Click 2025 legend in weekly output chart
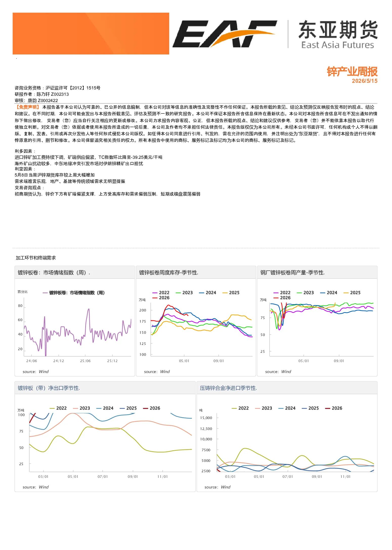392x550 pixels. (x=352, y=293)
